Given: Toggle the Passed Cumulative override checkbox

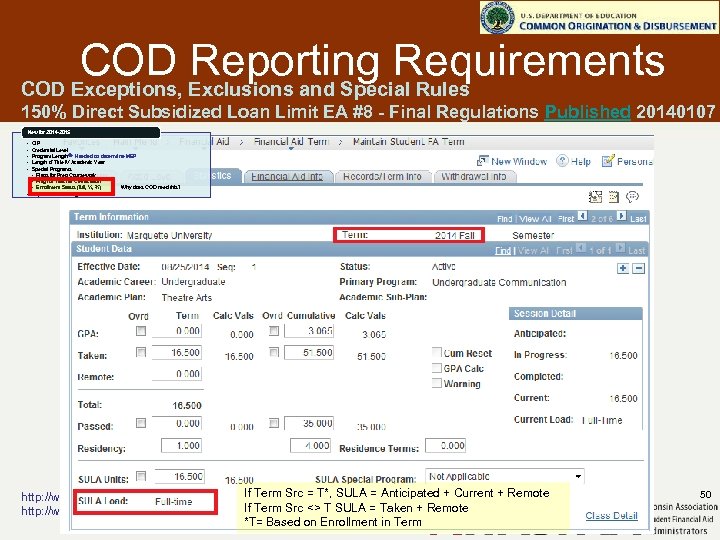Looking at the screenshot, I should coord(274,423).
